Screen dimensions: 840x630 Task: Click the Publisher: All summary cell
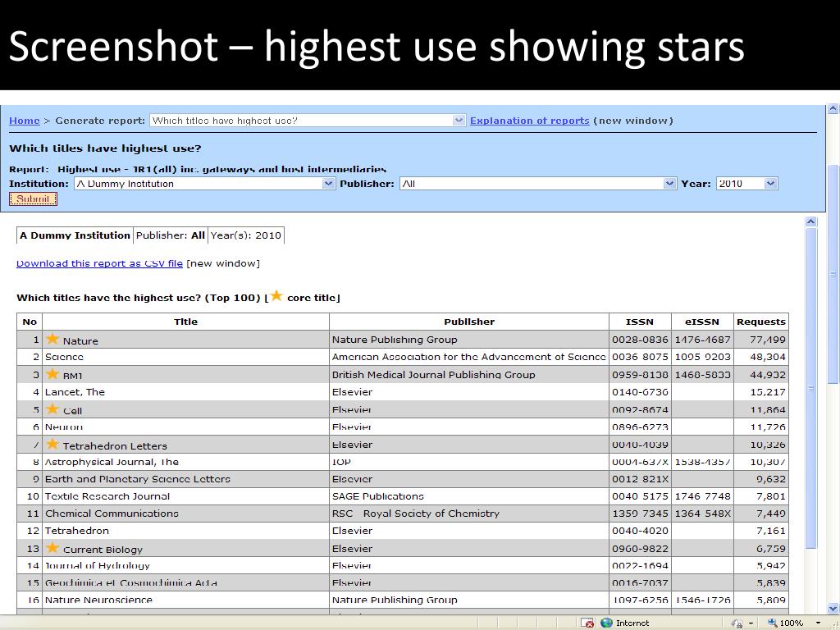[x=171, y=235]
